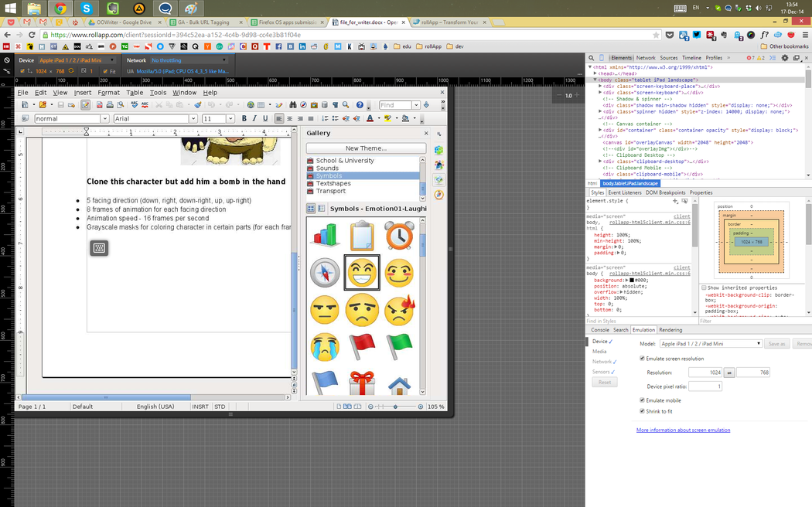Click the New Theme... button
The height and width of the screenshot is (507, 812).
(365, 148)
